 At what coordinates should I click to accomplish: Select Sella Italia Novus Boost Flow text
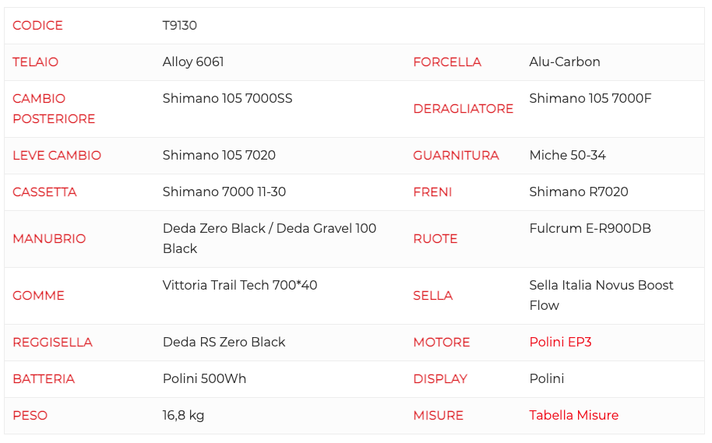click(x=601, y=295)
